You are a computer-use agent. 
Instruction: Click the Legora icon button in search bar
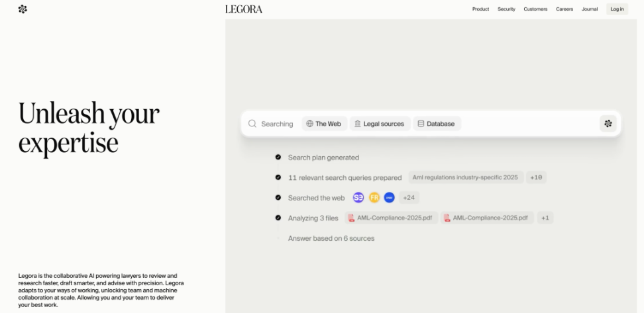point(608,124)
